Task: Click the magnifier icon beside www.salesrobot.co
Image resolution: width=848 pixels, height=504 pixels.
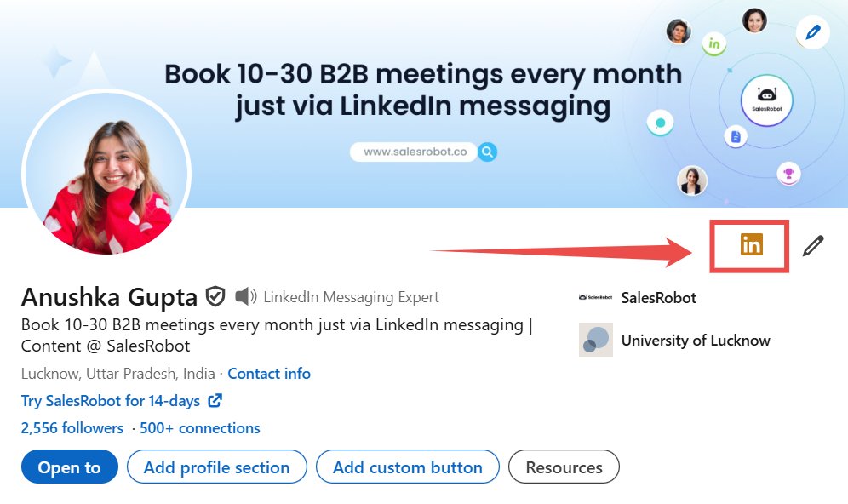Action: point(487,152)
